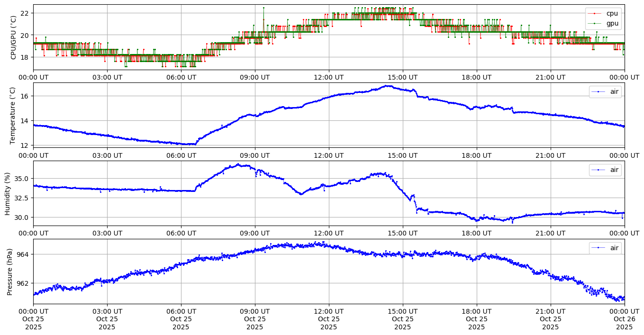Screen dimensions: 644x335
Task: Click the 16 tick on Temperature axis
Action: click(x=25, y=96)
